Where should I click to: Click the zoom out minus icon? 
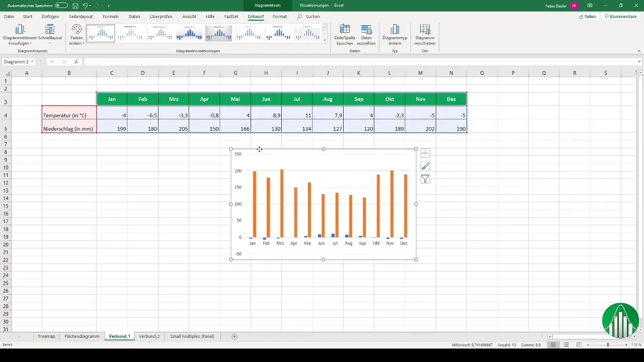[x=588, y=345]
